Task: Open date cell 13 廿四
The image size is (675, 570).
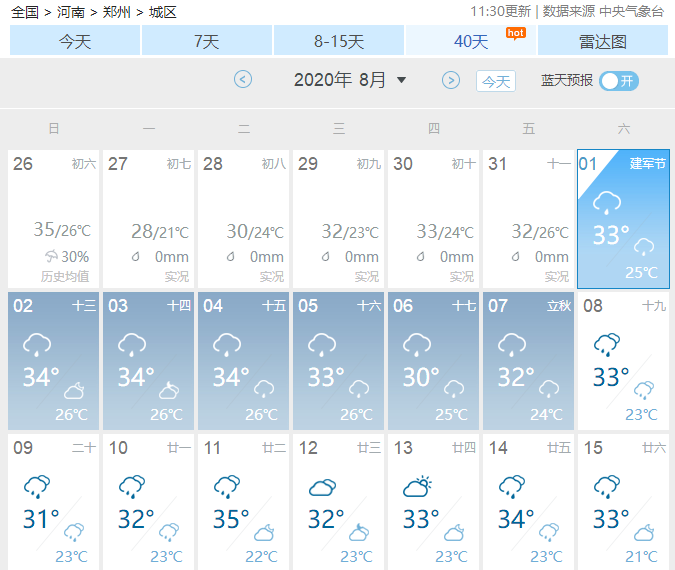Action: [433, 502]
